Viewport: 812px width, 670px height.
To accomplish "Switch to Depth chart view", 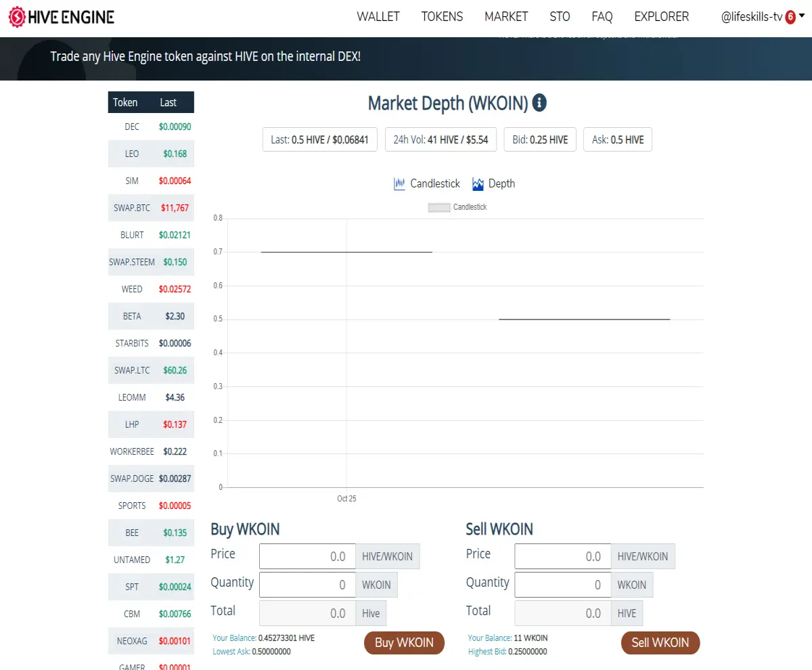I will [x=494, y=183].
